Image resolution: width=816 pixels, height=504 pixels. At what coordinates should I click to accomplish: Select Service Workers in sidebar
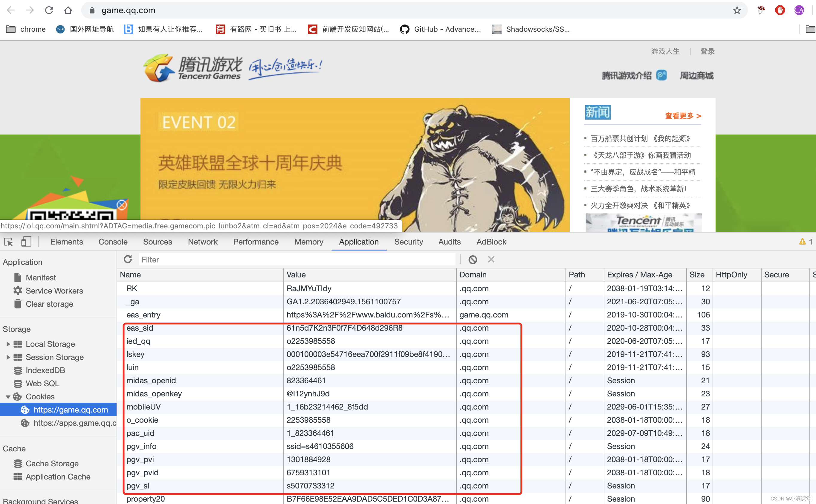pyautogui.click(x=54, y=291)
